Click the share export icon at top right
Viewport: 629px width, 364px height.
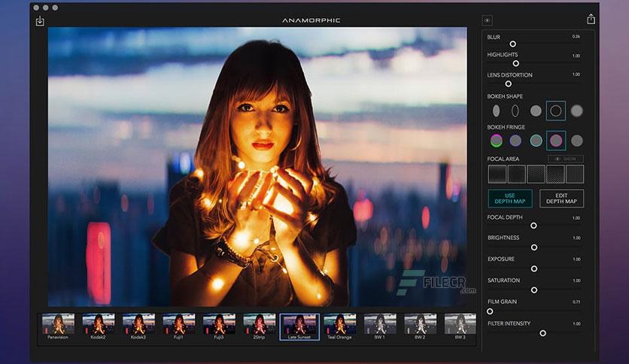pos(591,20)
